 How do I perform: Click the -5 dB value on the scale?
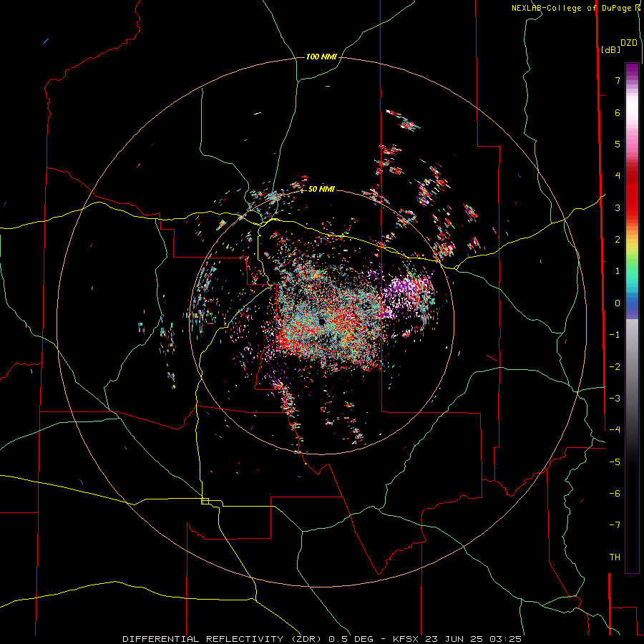click(615, 462)
